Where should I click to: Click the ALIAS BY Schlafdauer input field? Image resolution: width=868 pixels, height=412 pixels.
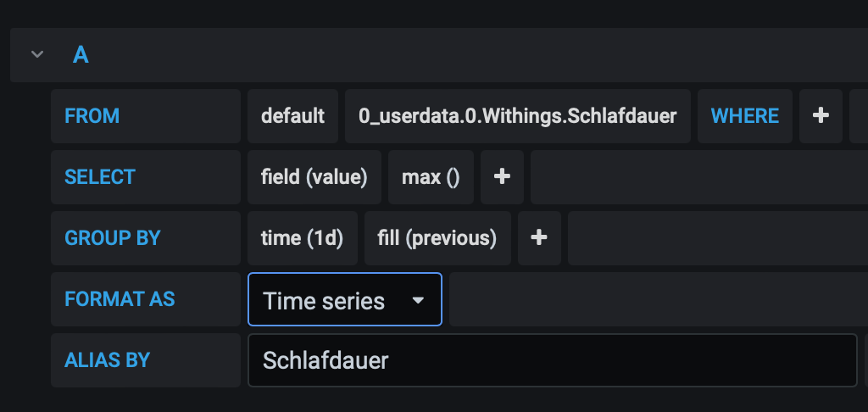coord(553,360)
